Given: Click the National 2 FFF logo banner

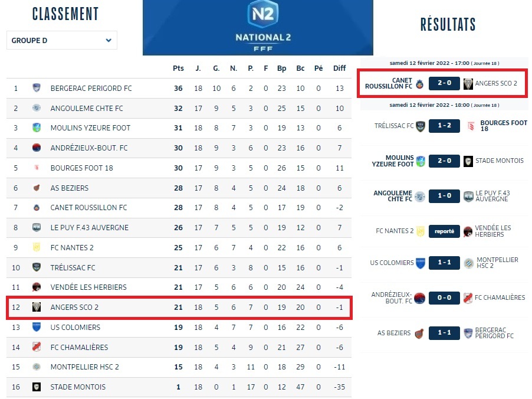Looking at the screenshot, I should point(258,28).
